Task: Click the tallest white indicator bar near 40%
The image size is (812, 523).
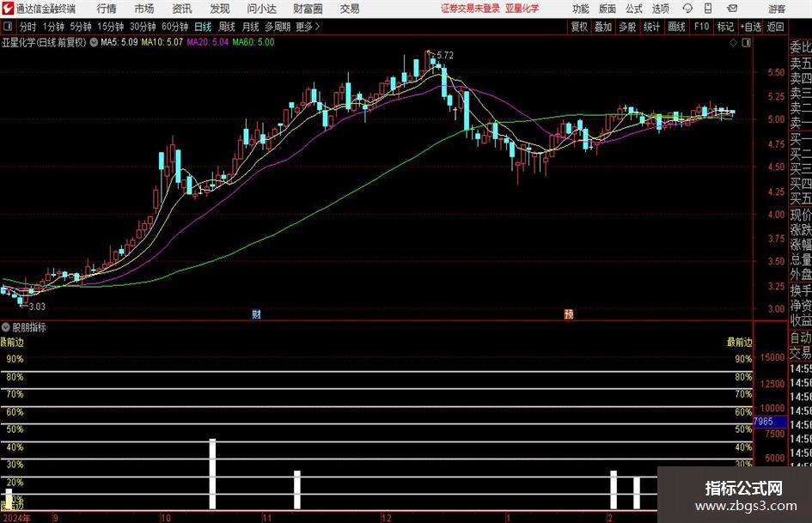Action: [x=212, y=474]
